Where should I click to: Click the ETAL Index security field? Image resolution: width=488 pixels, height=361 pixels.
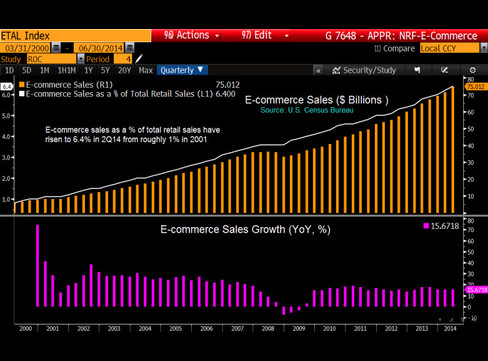[75, 36]
